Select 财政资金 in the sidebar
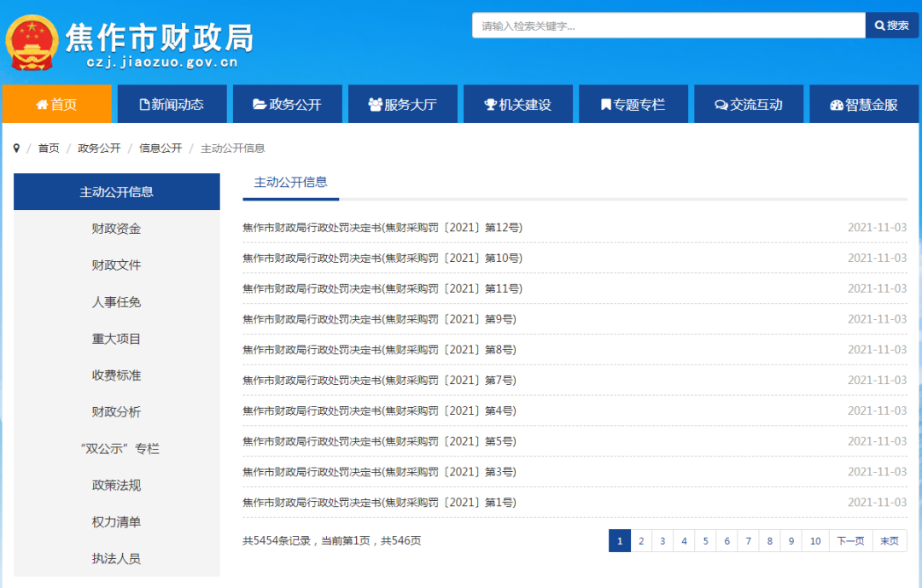 (x=116, y=229)
